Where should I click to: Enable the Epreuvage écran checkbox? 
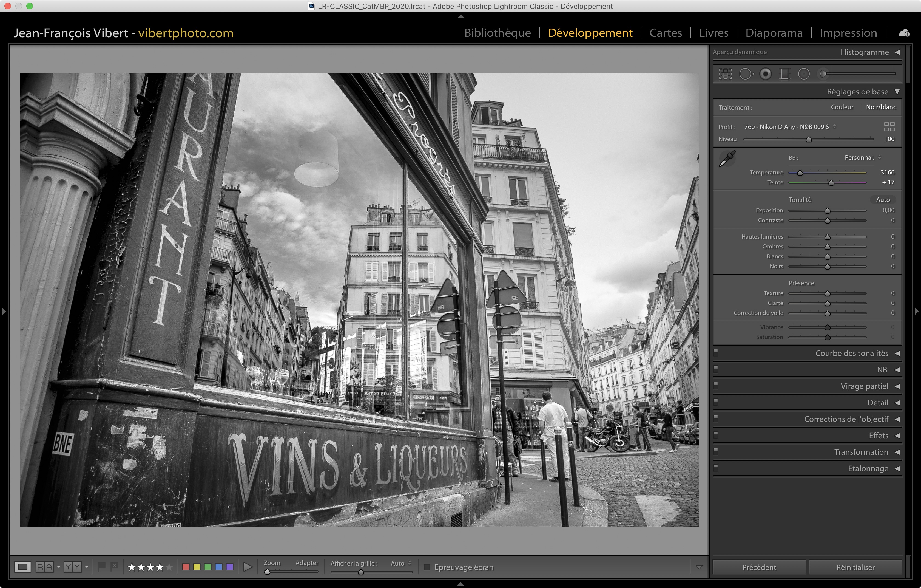[x=427, y=567]
